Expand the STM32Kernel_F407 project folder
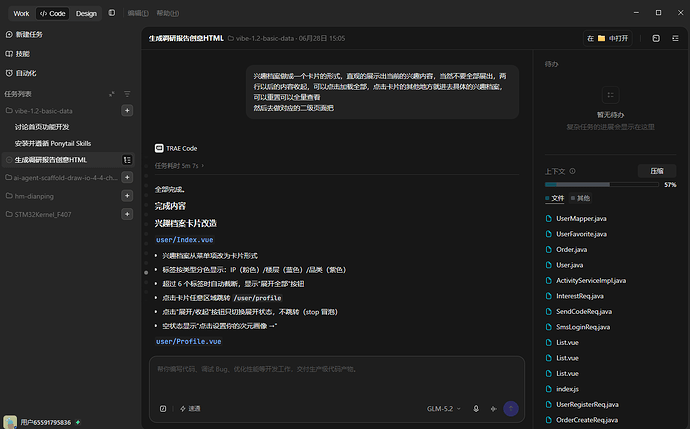The height and width of the screenshot is (429, 690). 39,215
